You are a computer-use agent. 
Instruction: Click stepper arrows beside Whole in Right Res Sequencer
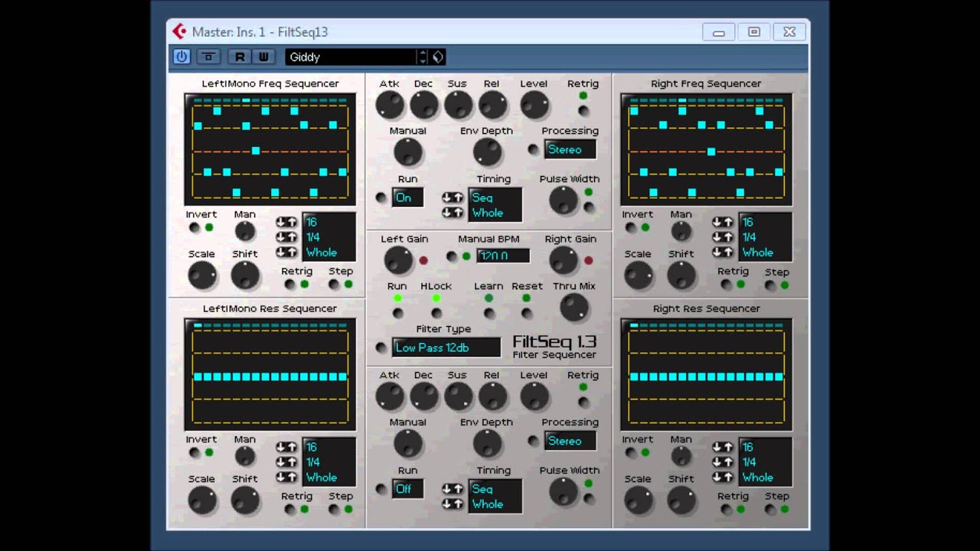[x=723, y=477]
